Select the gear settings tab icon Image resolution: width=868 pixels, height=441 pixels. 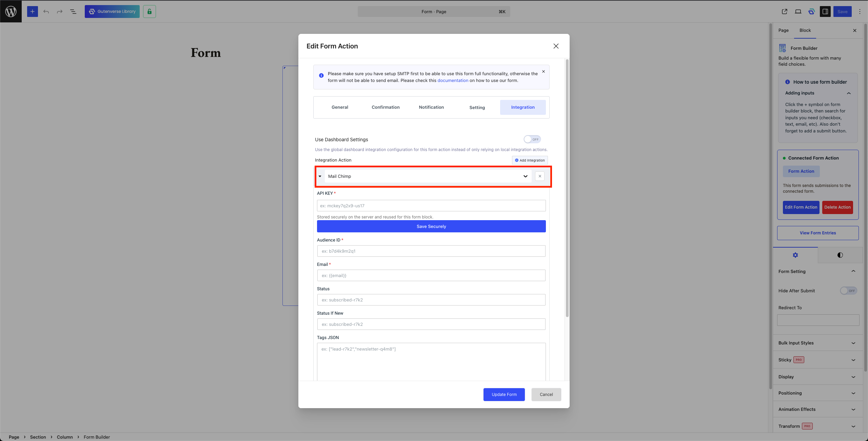pyautogui.click(x=795, y=255)
